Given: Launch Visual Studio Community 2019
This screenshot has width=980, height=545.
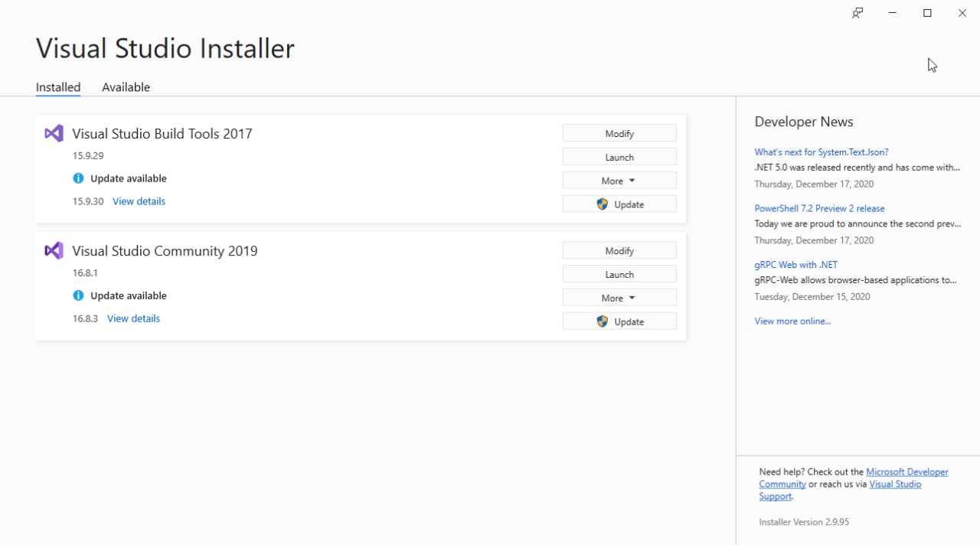Looking at the screenshot, I should click(619, 274).
